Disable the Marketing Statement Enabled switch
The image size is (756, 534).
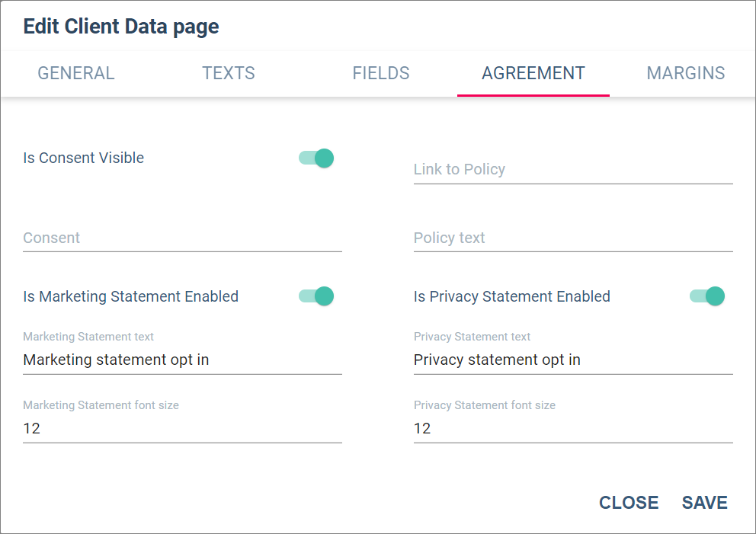[317, 296]
